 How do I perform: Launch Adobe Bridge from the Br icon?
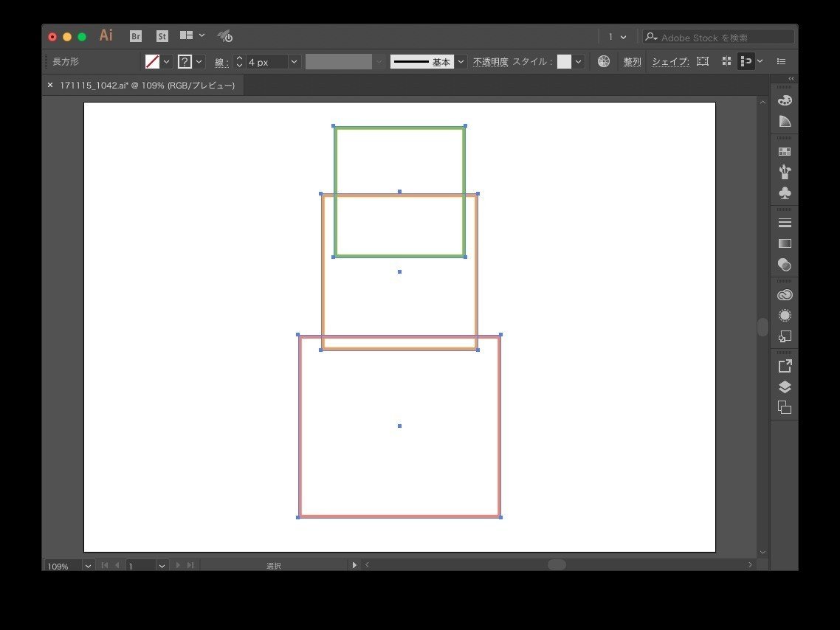pyautogui.click(x=135, y=35)
